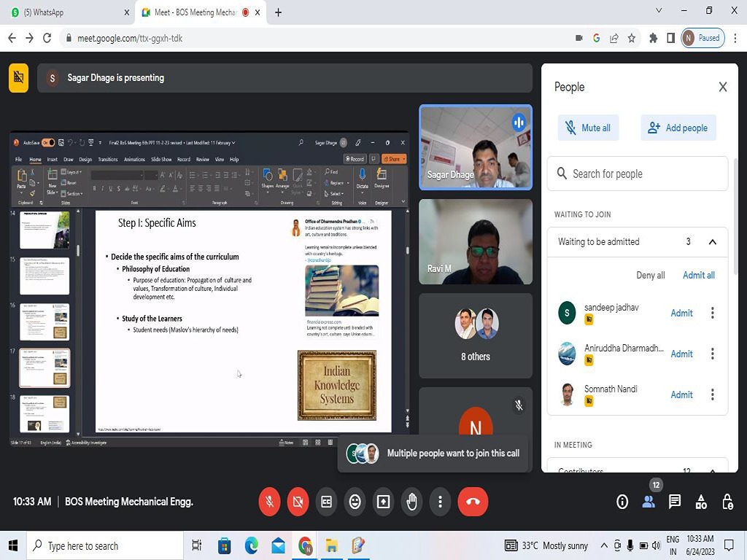Open a new browser tab with plus button
This screenshot has width=747, height=560.
click(x=278, y=12)
